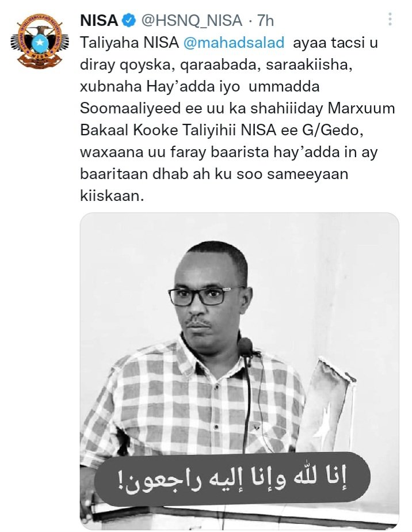Click the NISA display name
This screenshot has height=532, width=412.
coord(99,21)
